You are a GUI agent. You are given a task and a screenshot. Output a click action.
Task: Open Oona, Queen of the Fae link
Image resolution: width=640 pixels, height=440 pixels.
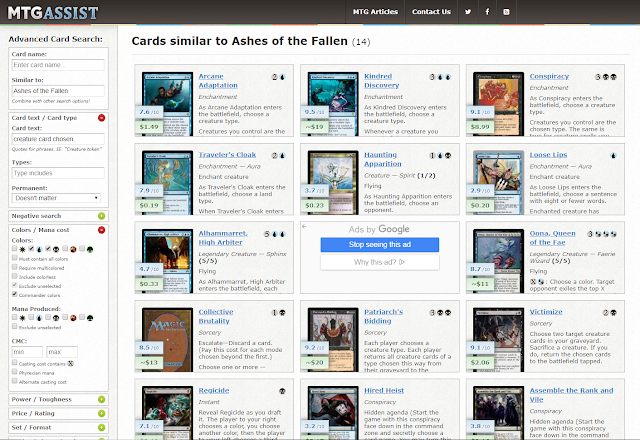click(552, 238)
